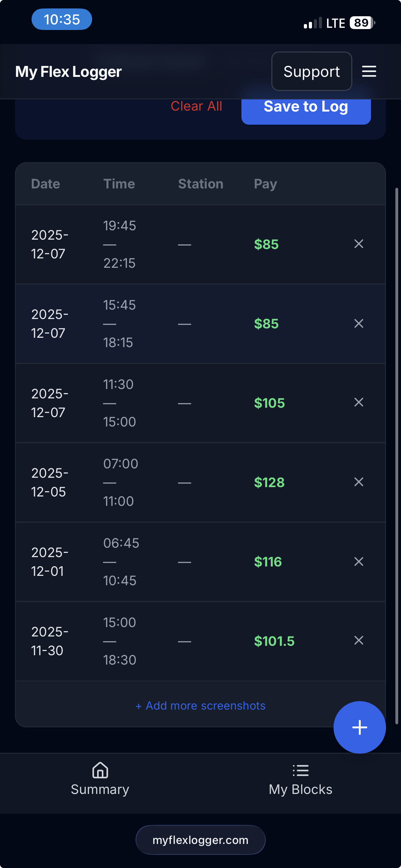Delete the 15:45–18:15 block entry
The width and height of the screenshot is (401, 868).
[x=359, y=323]
